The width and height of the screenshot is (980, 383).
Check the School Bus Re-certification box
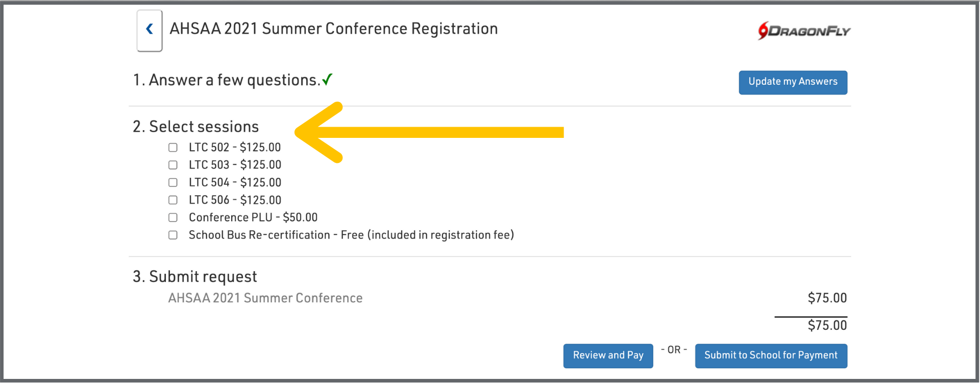pyautogui.click(x=173, y=235)
